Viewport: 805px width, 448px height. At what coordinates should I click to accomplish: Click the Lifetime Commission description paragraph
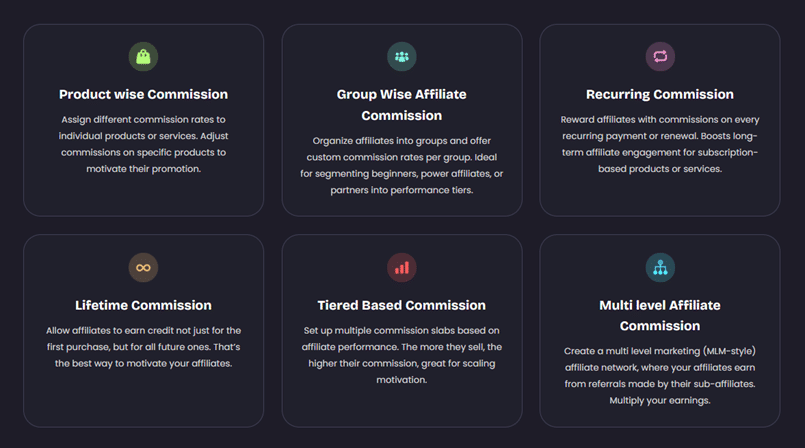143,346
